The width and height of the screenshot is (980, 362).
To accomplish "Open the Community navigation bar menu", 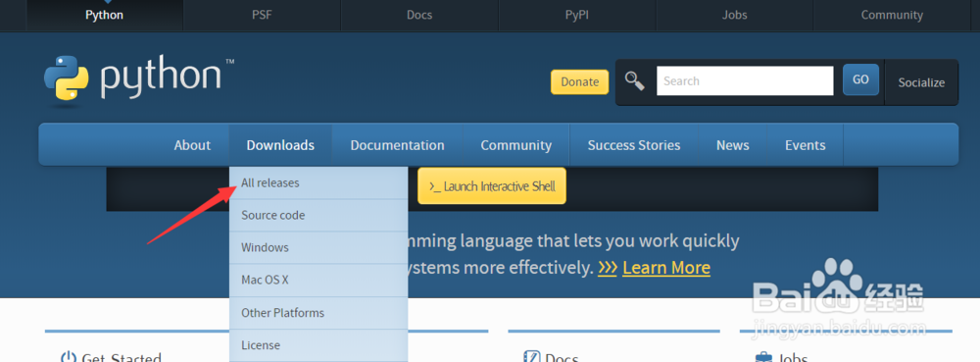I will (516, 145).
